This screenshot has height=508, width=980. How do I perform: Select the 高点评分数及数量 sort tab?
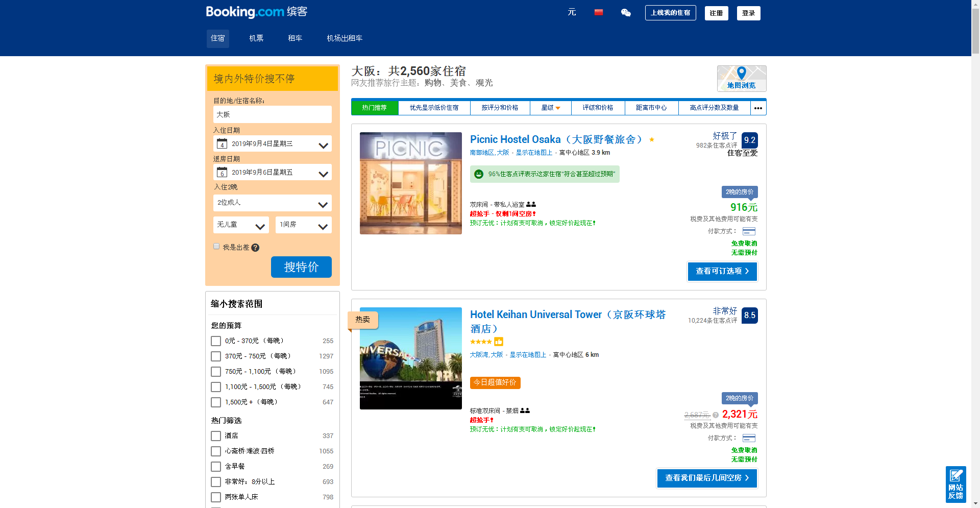715,108
